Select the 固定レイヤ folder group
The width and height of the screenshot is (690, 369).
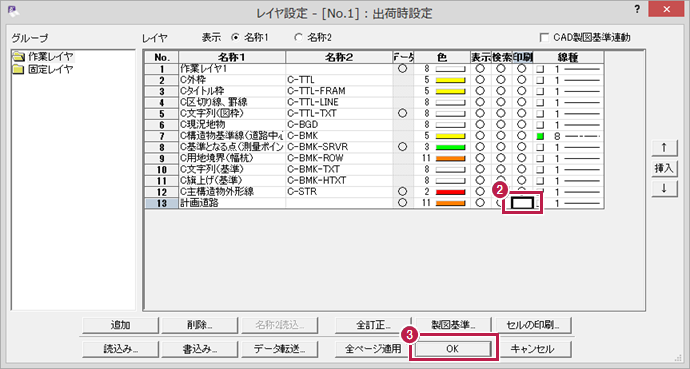pos(43,69)
